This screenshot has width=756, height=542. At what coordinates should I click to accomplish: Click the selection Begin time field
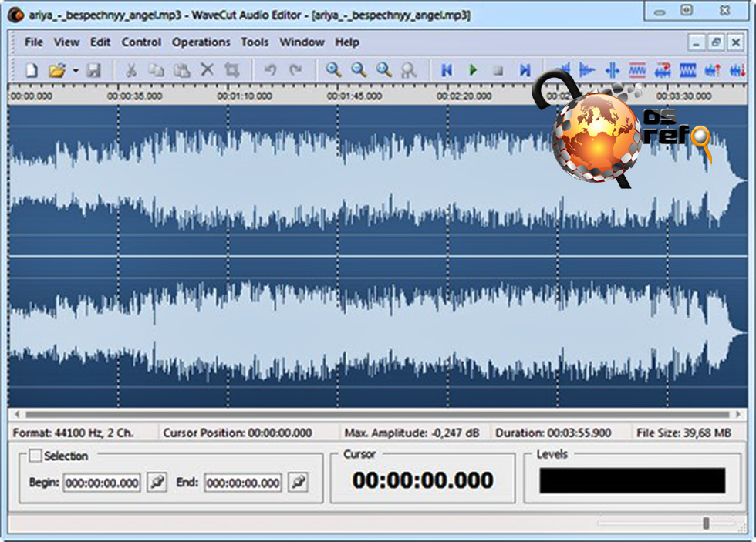pos(102,483)
